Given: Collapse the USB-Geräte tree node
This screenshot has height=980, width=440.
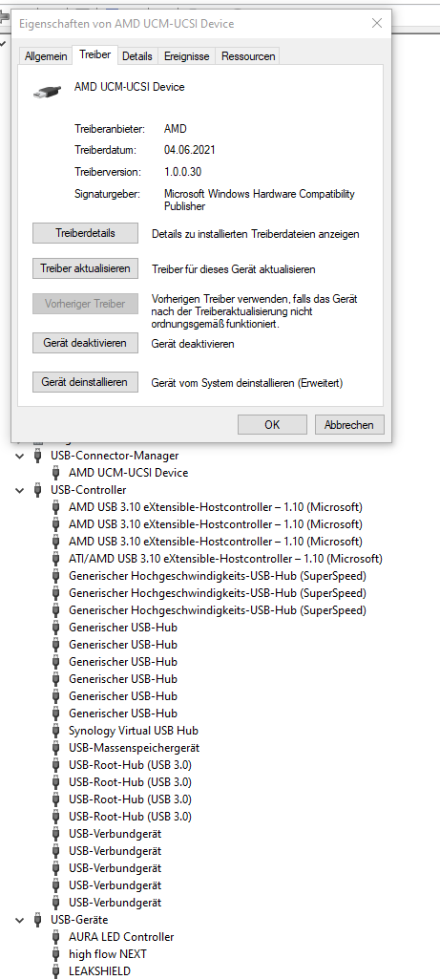Looking at the screenshot, I should click(21, 921).
